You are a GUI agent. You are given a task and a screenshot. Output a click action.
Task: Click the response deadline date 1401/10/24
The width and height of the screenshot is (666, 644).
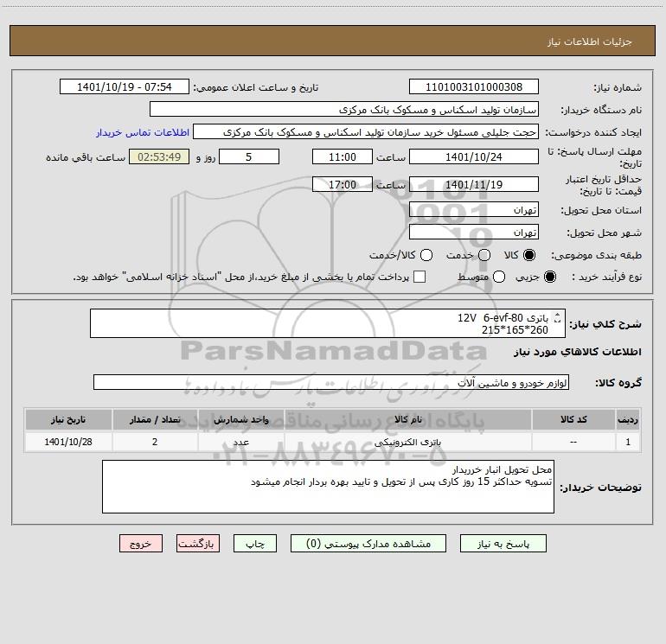click(x=474, y=156)
